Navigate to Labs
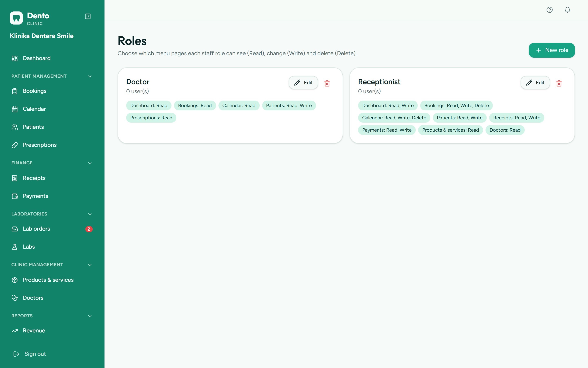The image size is (588, 368). click(x=52, y=247)
